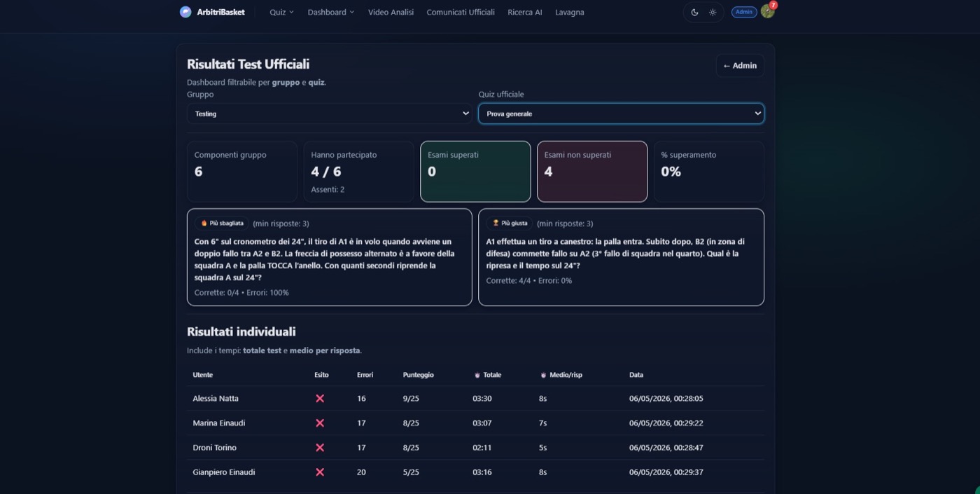Open the Quiz ufficiale Prova generale dropdown
Viewport: 980px width, 494px height.
coord(621,114)
